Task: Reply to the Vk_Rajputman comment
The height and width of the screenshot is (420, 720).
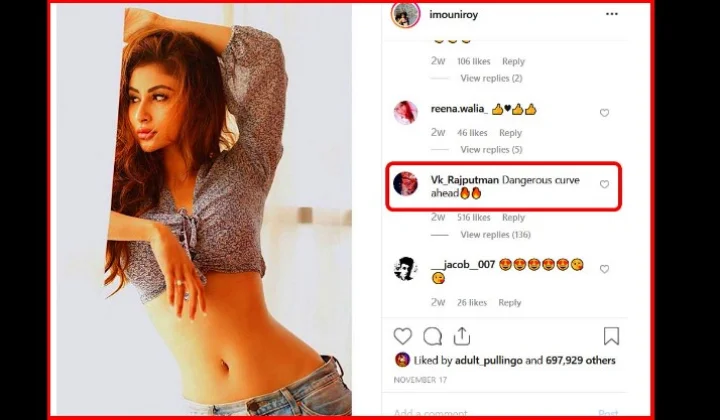Action: [x=513, y=218]
